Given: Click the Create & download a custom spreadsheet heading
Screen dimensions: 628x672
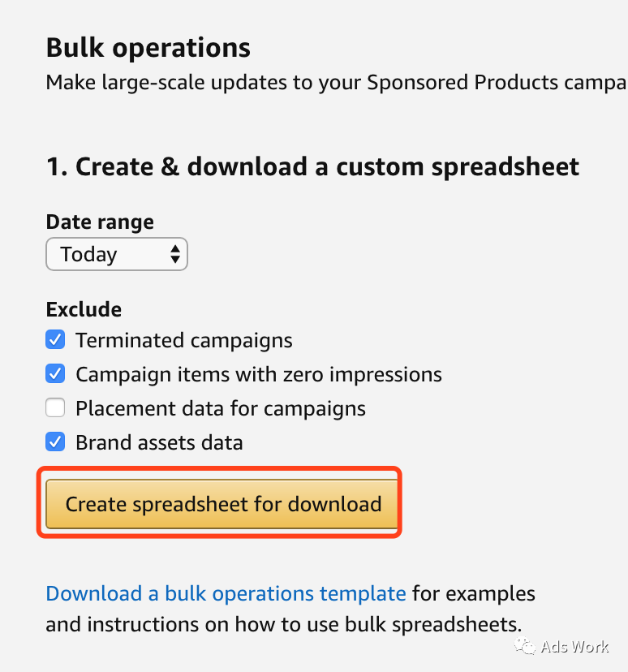Looking at the screenshot, I should (312, 166).
